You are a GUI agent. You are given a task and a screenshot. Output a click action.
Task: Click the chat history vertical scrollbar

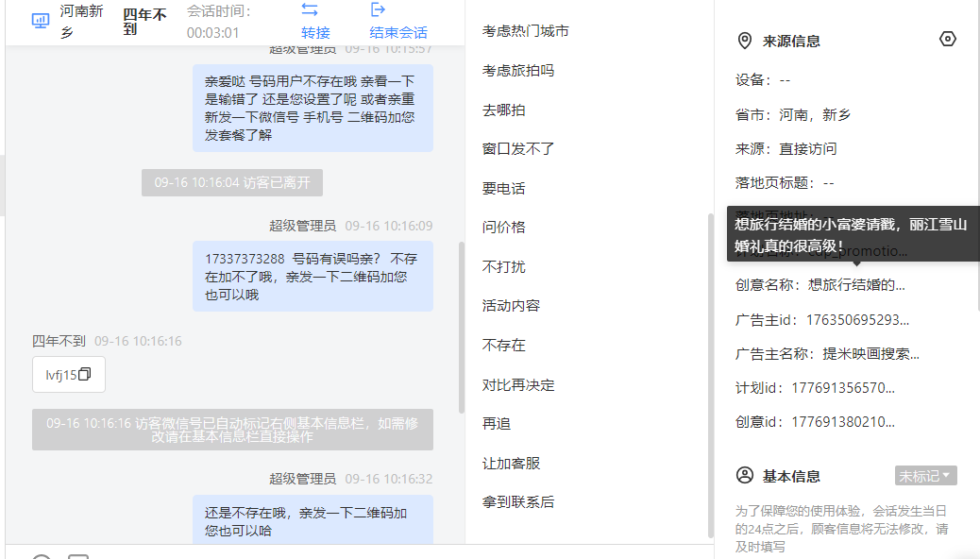462,327
